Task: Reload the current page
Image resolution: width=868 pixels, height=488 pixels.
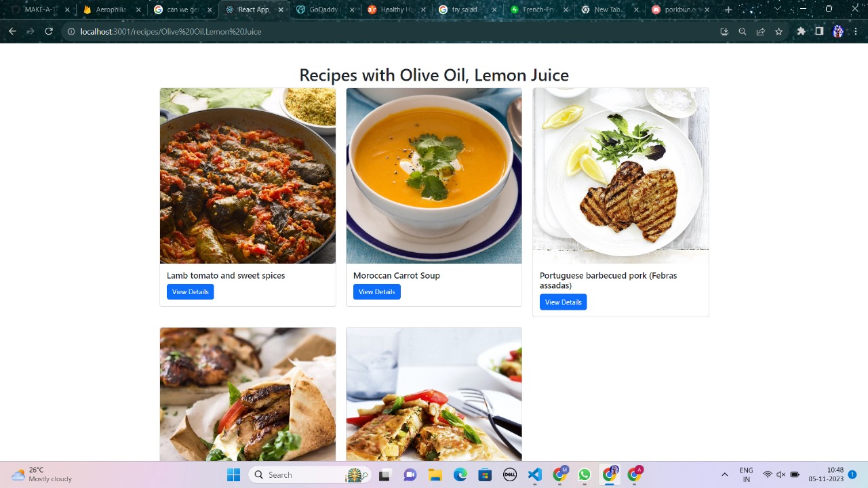Action: click(49, 32)
